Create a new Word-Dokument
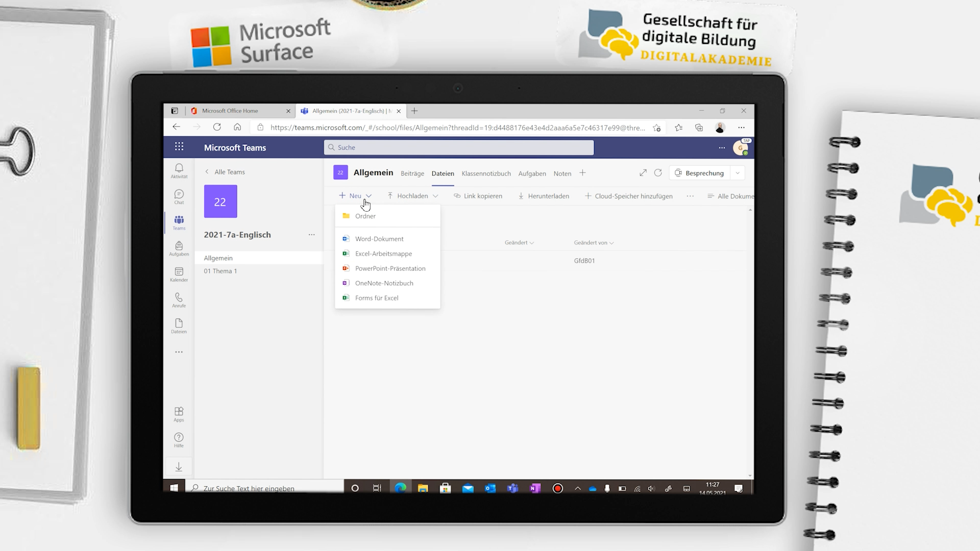 pos(387,239)
